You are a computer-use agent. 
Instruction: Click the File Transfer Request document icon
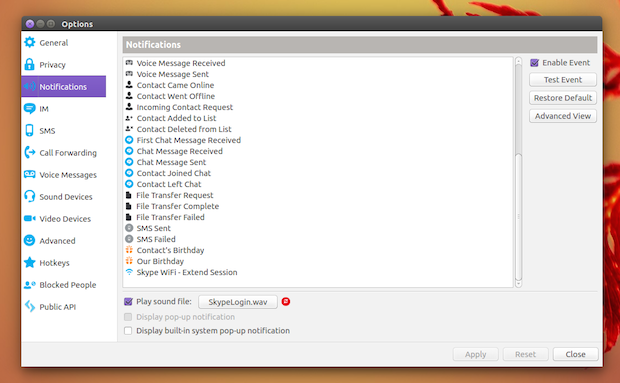coord(129,195)
